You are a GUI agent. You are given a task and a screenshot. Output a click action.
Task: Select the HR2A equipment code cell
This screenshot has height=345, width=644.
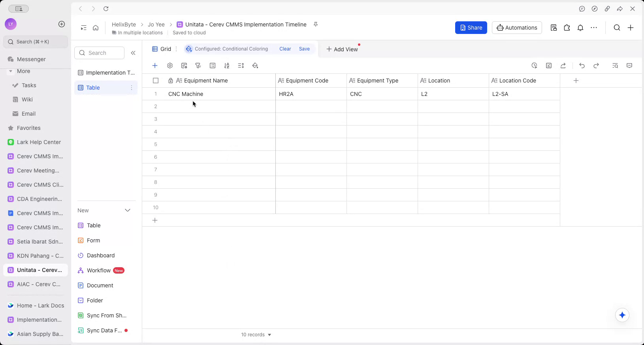[311, 94]
